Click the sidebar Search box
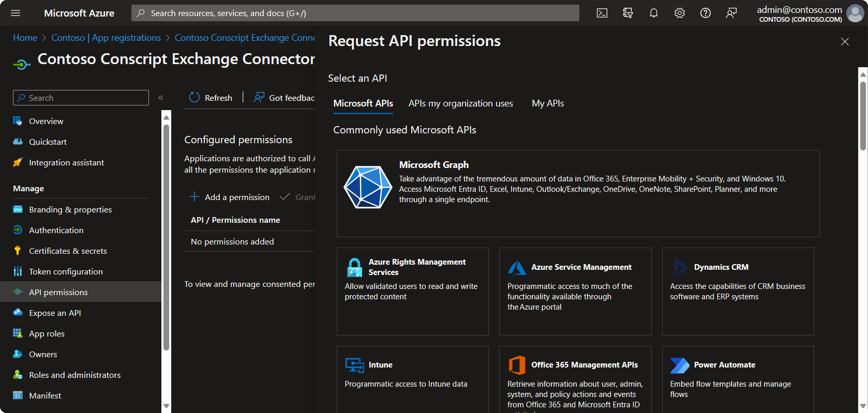The image size is (868, 413). pyautogui.click(x=81, y=98)
